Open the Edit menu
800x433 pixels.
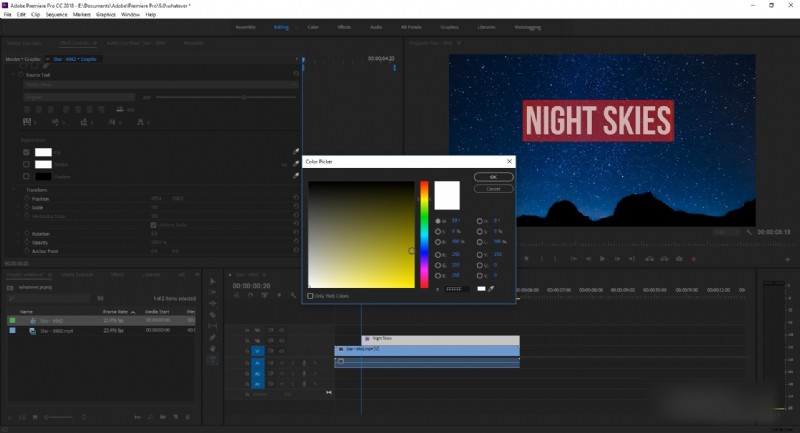click(21, 14)
